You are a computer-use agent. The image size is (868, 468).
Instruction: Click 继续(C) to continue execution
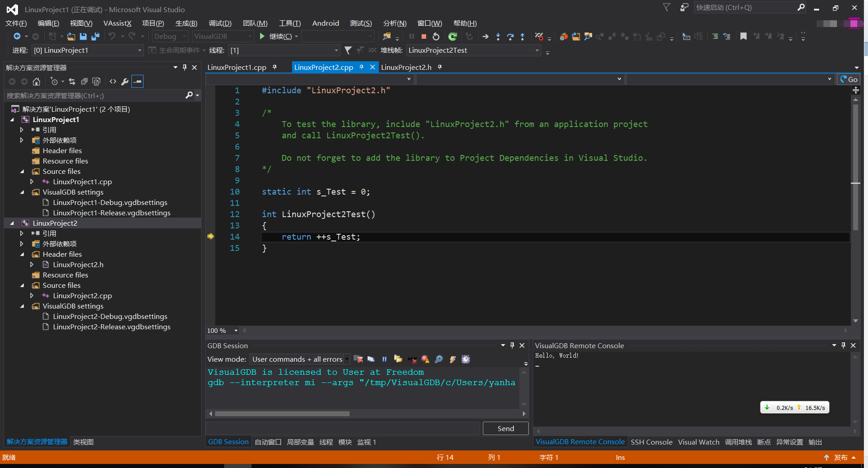(x=279, y=36)
